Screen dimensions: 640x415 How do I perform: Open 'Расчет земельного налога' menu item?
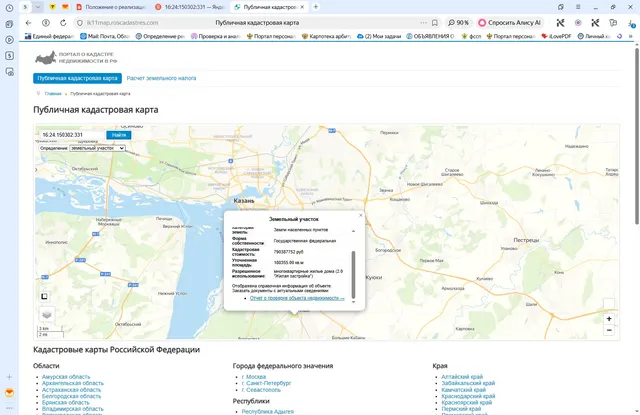click(x=161, y=78)
